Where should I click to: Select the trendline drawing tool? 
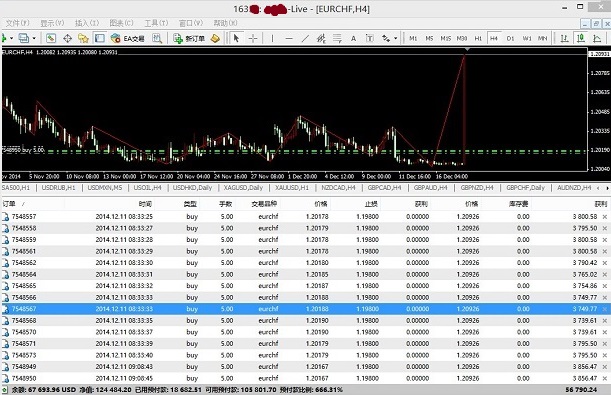tap(305, 38)
